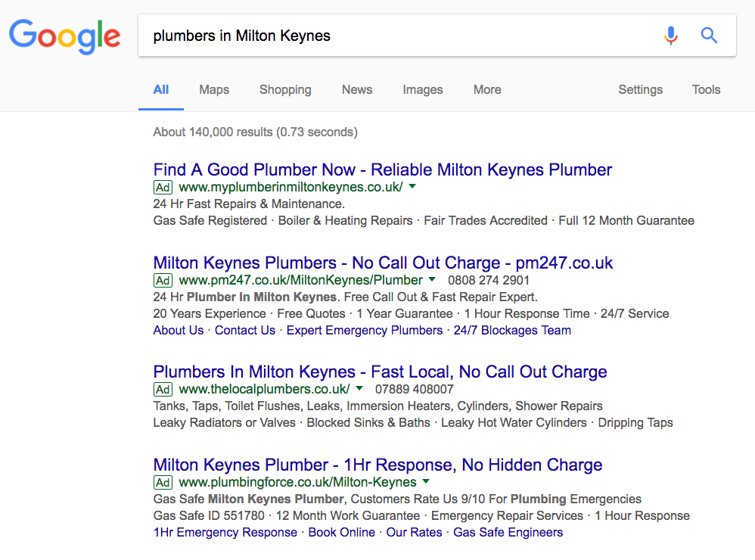755x560 pixels.
Task: Start voice search with the microphone icon
Action: click(x=670, y=36)
